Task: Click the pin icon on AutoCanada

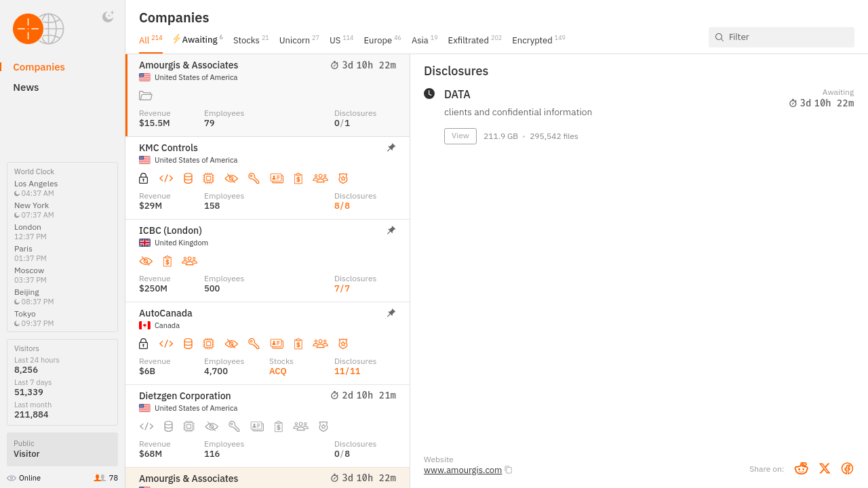Action: tap(391, 313)
